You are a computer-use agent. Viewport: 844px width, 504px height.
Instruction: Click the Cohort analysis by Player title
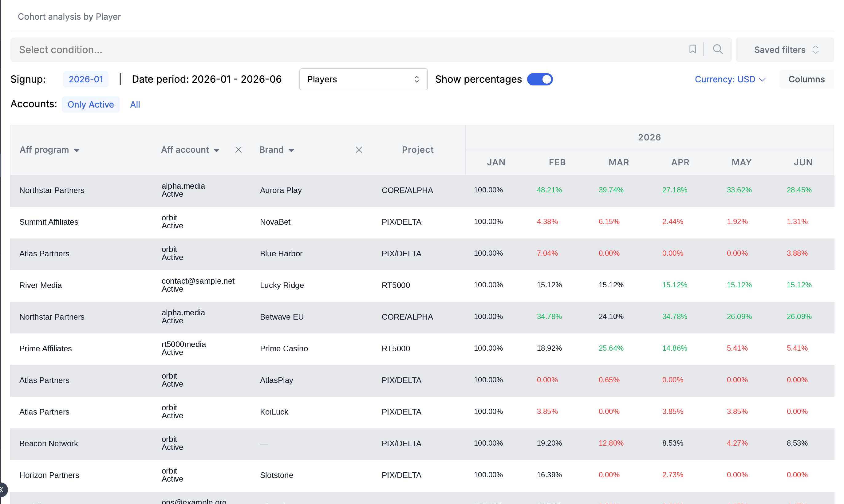click(x=69, y=17)
